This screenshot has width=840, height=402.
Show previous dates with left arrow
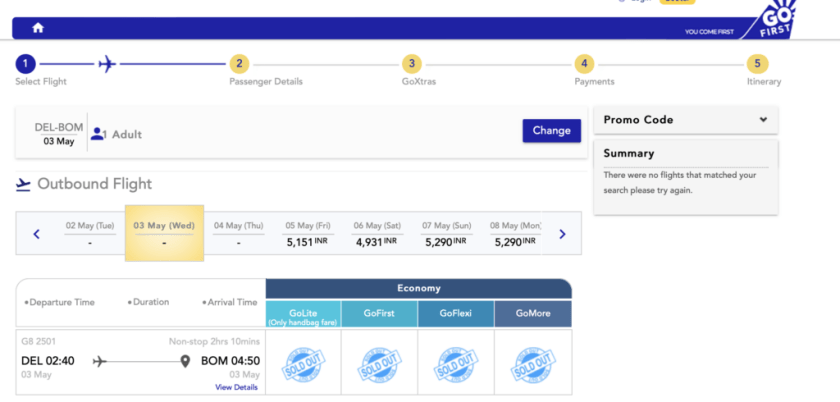click(x=36, y=234)
